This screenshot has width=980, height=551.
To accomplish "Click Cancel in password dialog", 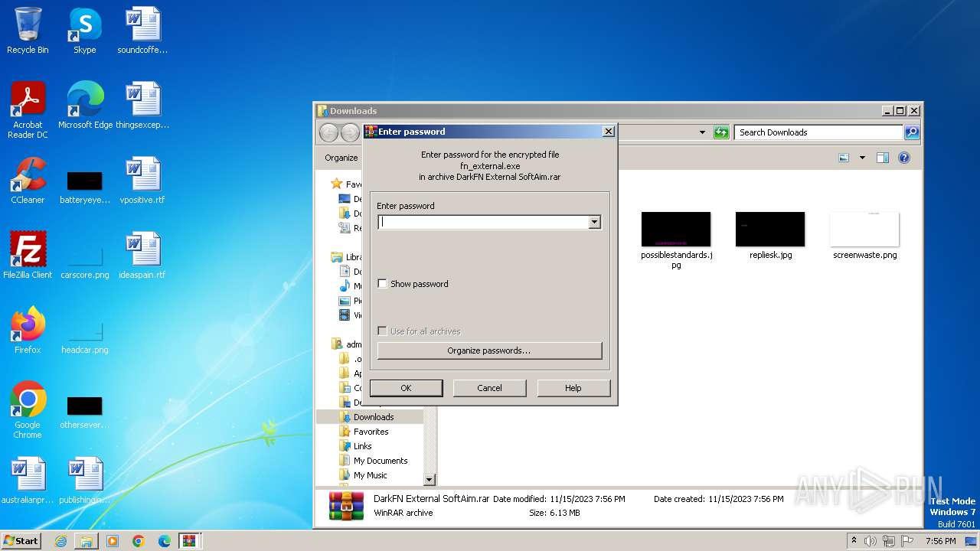I will tap(489, 388).
